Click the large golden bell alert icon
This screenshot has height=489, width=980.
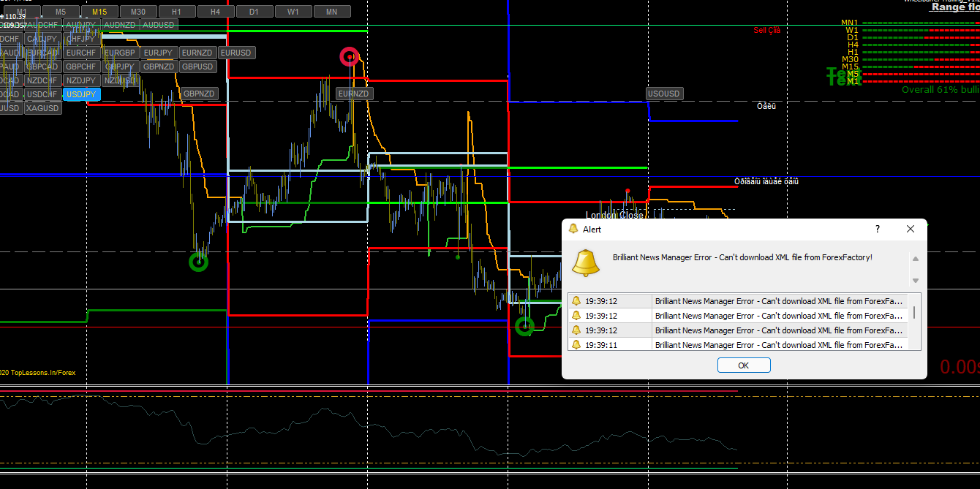(x=585, y=263)
